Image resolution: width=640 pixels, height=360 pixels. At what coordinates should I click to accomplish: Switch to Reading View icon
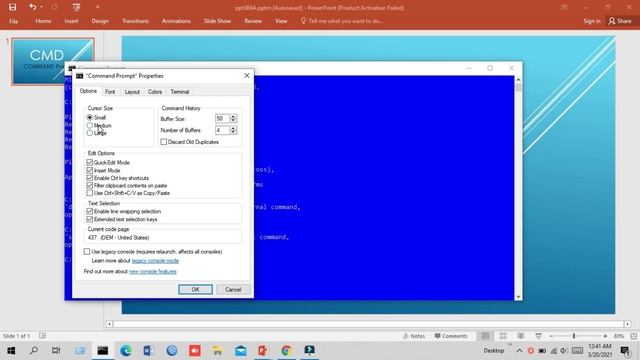point(521,336)
